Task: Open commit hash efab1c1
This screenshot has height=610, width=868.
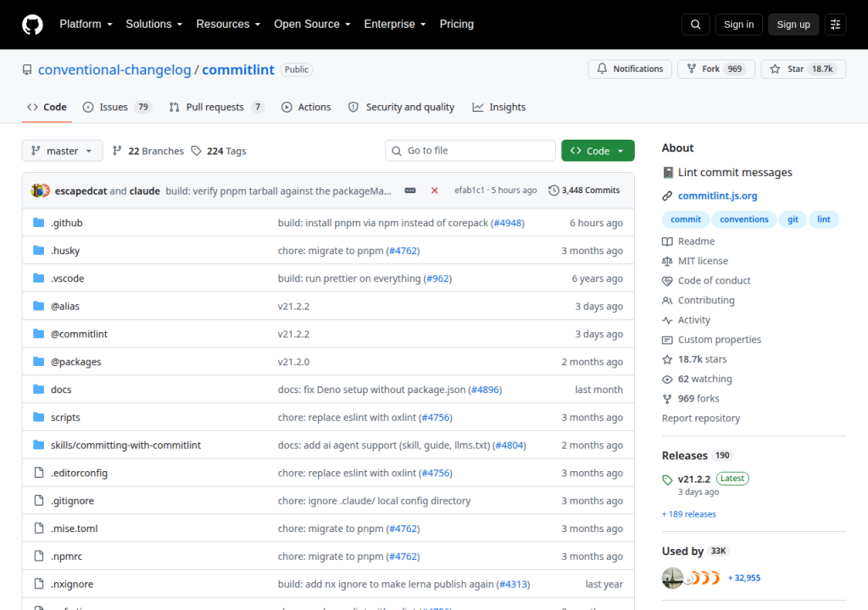Action: 469,190
